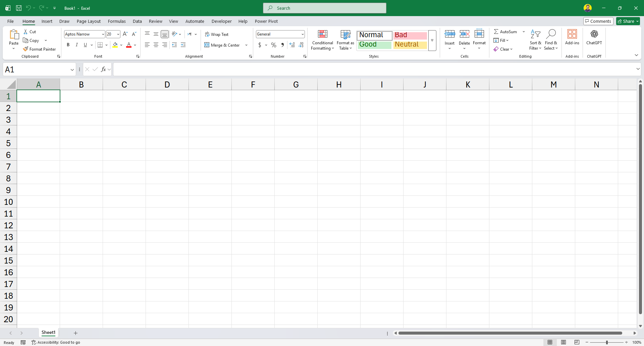The height and width of the screenshot is (346, 644).
Task: Click the Cut scissors icon
Action: point(25,32)
